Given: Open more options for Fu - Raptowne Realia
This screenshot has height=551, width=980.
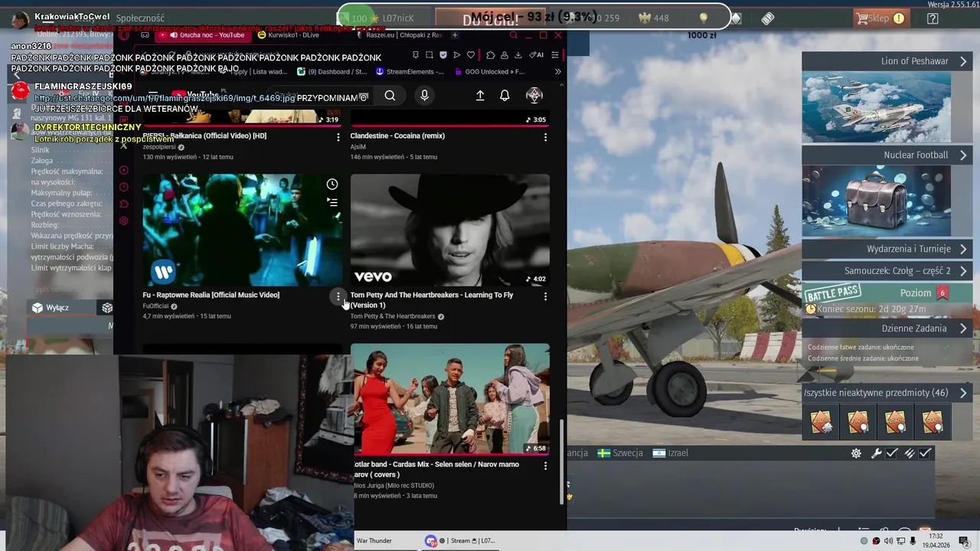Looking at the screenshot, I should click(x=338, y=296).
